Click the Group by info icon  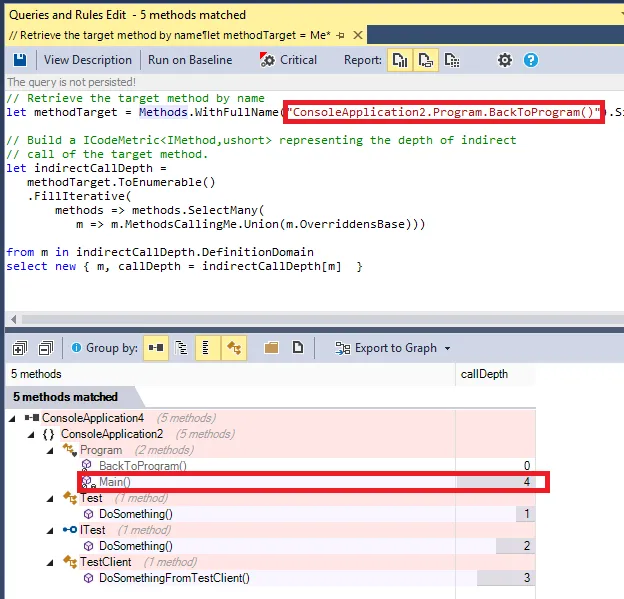pyautogui.click(x=76, y=348)
